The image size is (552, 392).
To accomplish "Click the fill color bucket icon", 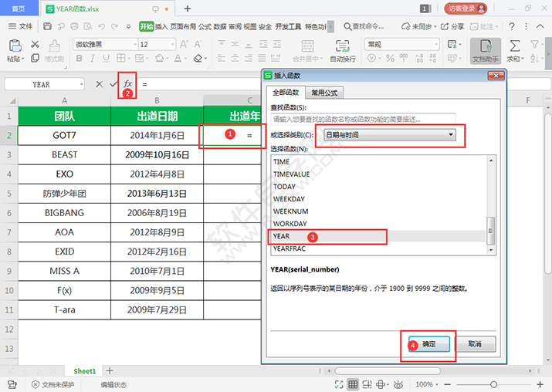I will point(160,58).
